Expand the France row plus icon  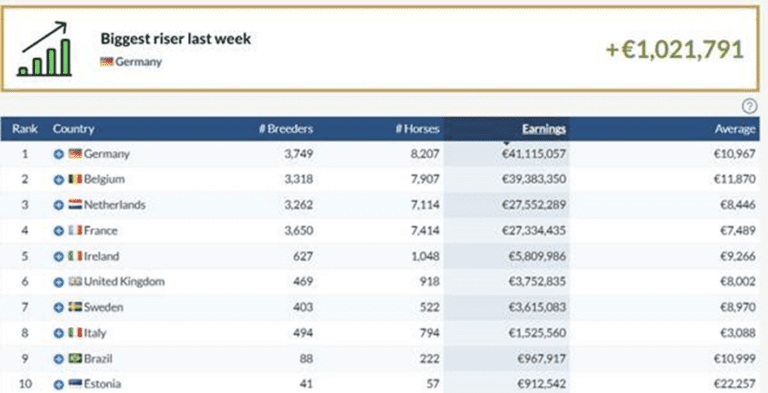tap(59, 231)
